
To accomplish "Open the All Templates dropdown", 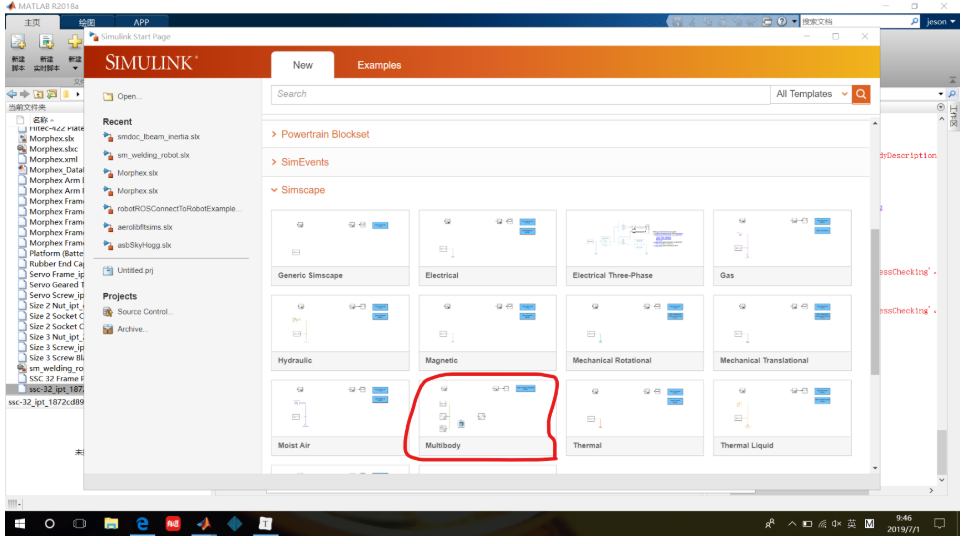I will pos(811,94).
